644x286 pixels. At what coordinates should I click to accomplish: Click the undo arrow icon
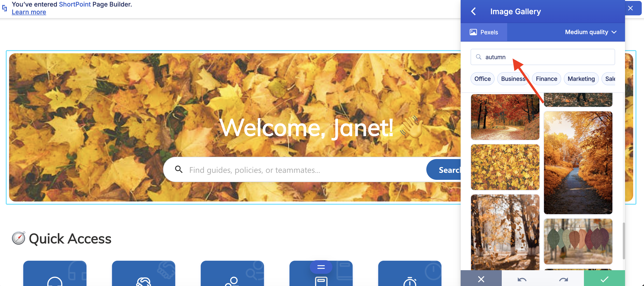point(522,279)
